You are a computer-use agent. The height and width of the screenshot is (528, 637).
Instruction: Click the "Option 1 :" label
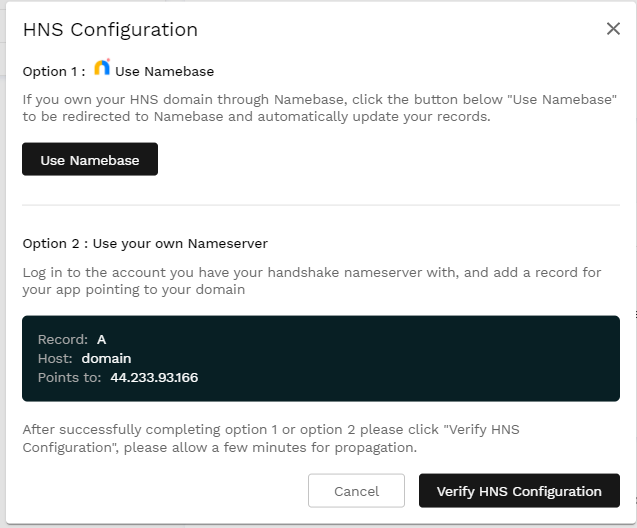click(x=54, y=72)
